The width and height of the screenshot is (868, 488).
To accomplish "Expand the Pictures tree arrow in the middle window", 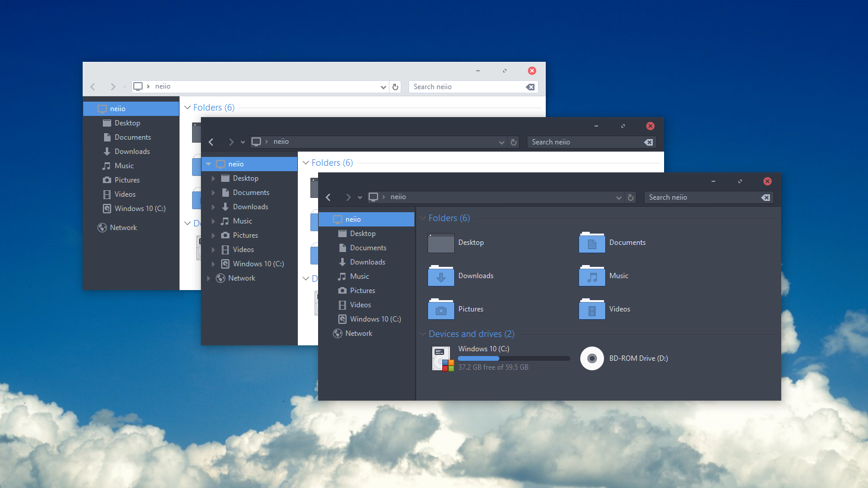I will [213, 235].
